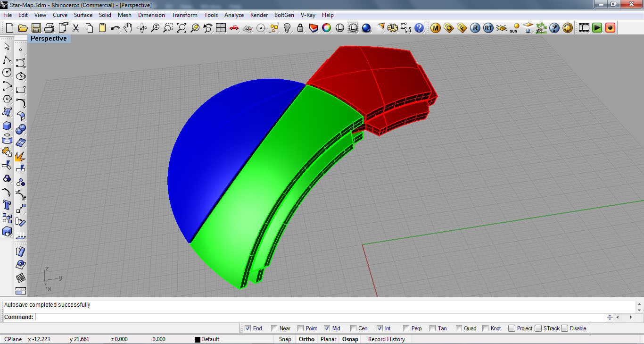Open the V-Ray menu

tap(308, 15)
